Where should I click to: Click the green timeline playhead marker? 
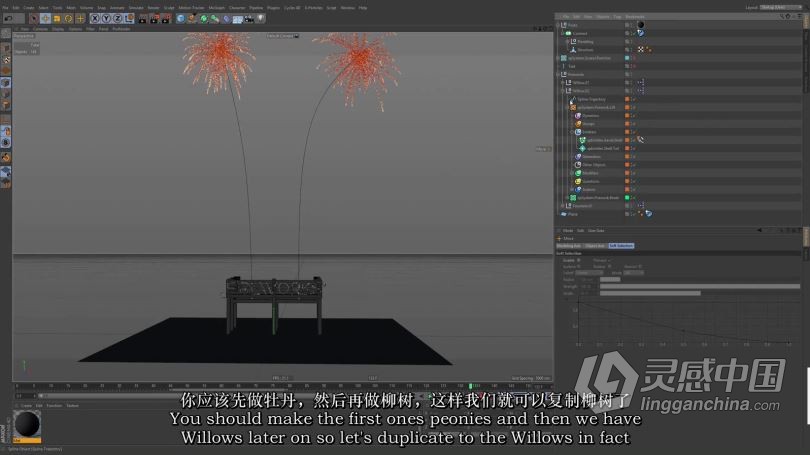(471, 386)
